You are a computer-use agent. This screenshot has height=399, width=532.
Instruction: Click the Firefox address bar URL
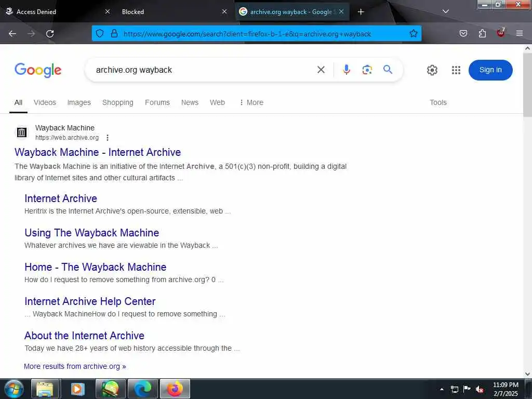click(247, 34)
